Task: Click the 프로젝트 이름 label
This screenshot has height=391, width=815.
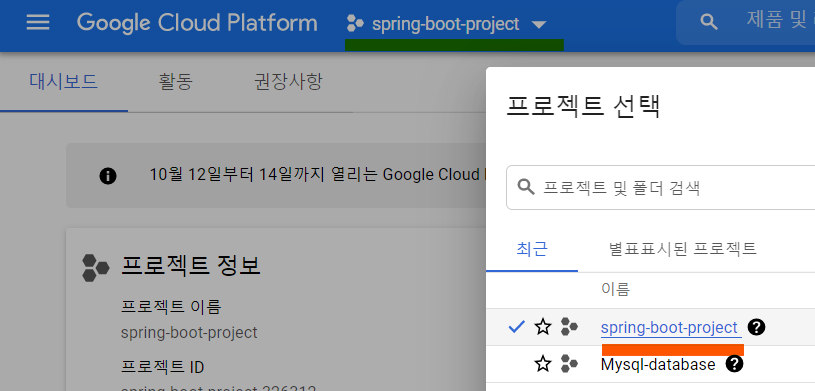Action: [x=171, y=307]
